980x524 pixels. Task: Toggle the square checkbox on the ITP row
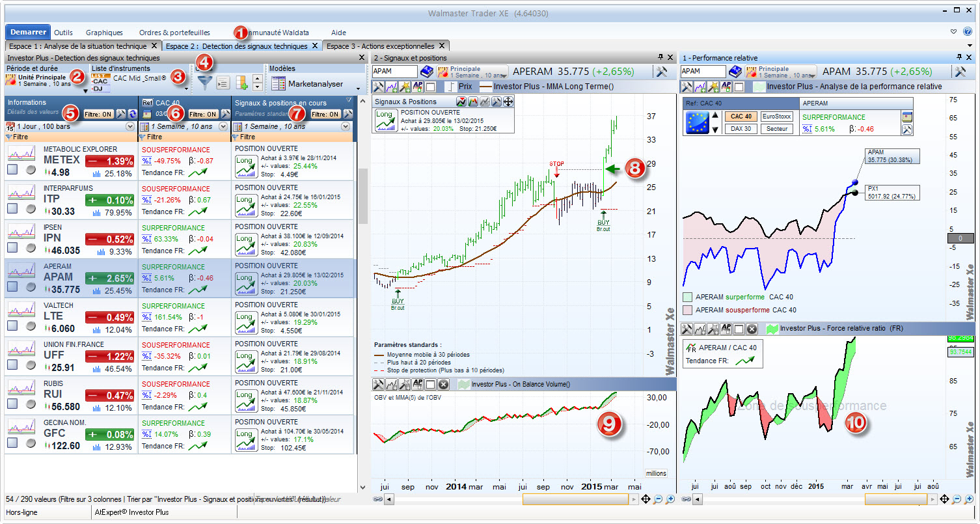point(13,209)
